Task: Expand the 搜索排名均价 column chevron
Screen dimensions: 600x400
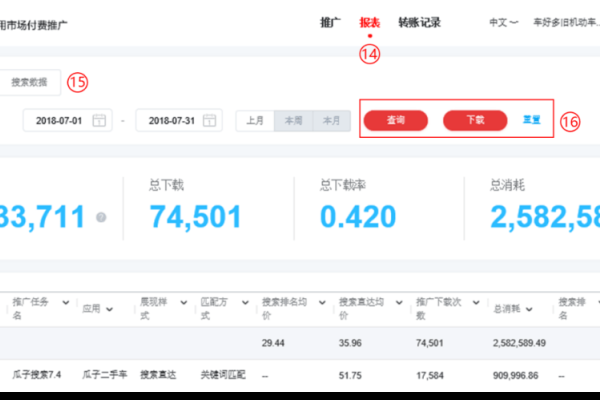Action: (x=322, y=303)
